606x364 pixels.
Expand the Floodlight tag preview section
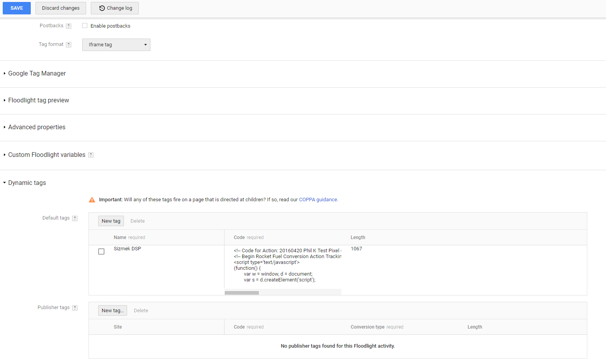[x=38, y=100]
